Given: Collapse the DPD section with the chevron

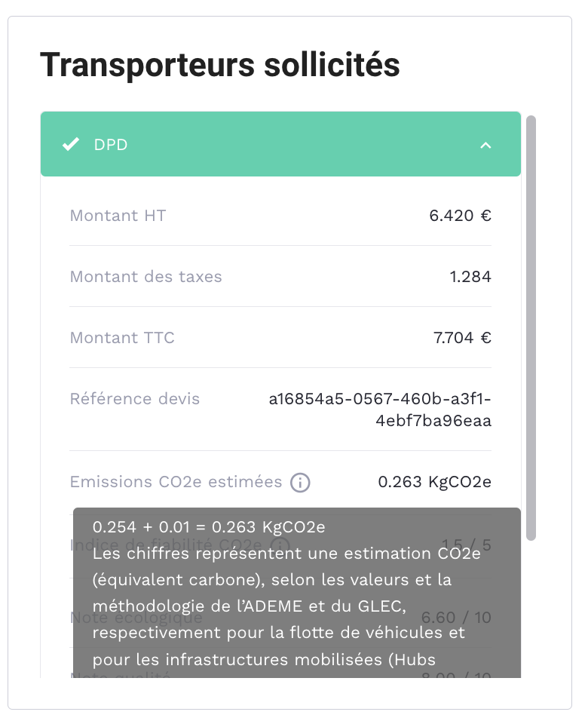Looking at the screenshot, I should [486, 145].
